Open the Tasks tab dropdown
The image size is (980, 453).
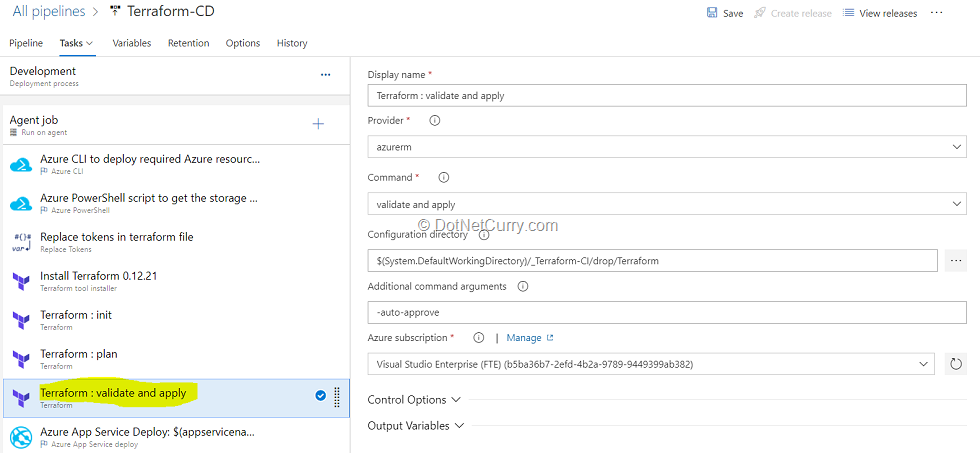76,43
